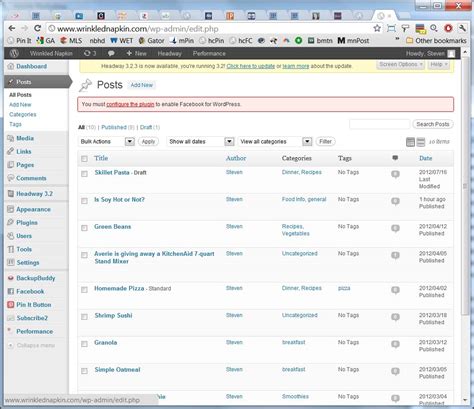Viewport: 474px width, 409px height.
Task: Open updates indicator showing 3
Action: [90, 53]
